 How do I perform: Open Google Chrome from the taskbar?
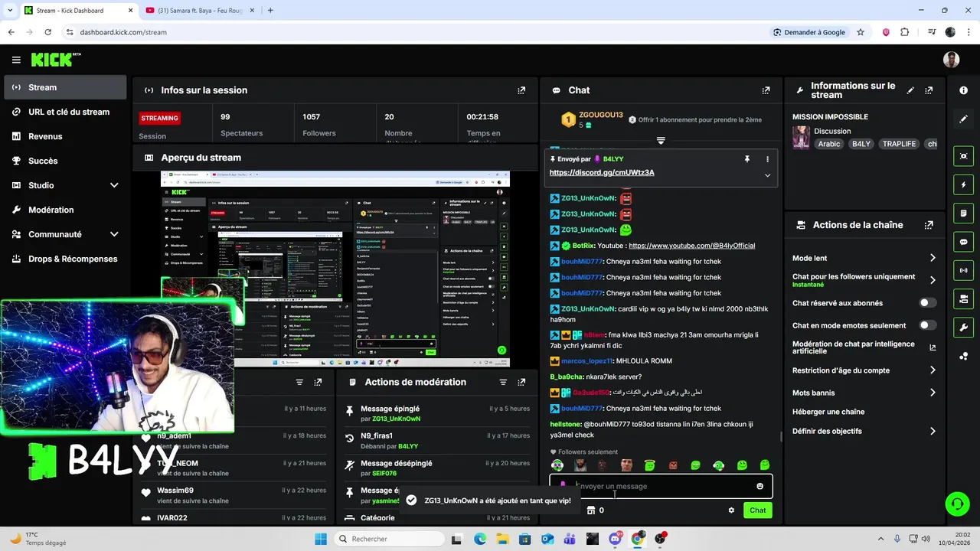tap(637, 539)
